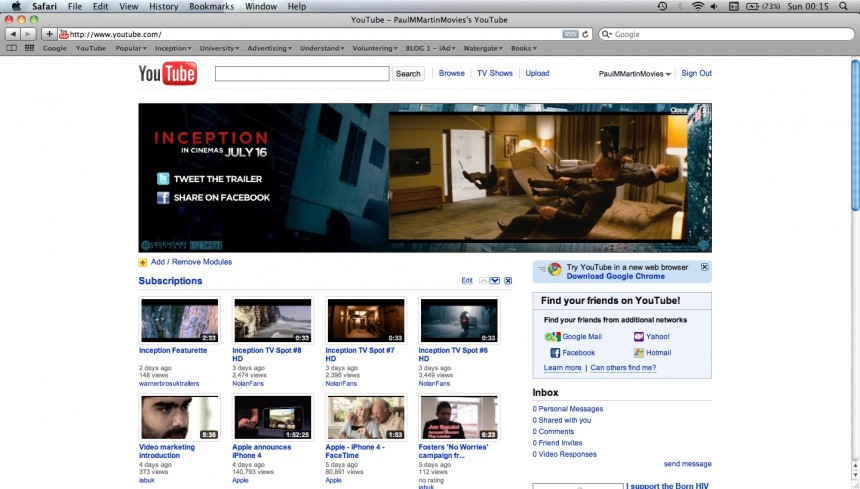The height and width of the screenshot is (489, 860).
Task: Move the Subscriptions module down
Action: click(x=495, y=281)
